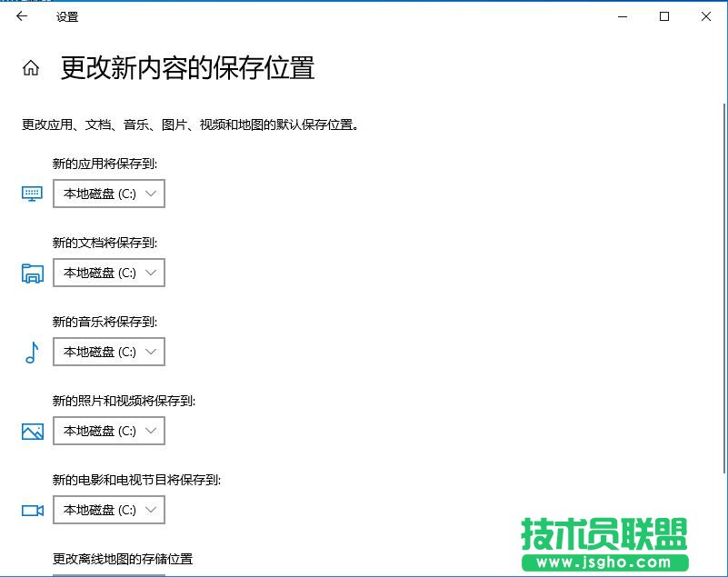The image size is (728, 577).
Task: Click the music note icon
Action: pos(32,352)
